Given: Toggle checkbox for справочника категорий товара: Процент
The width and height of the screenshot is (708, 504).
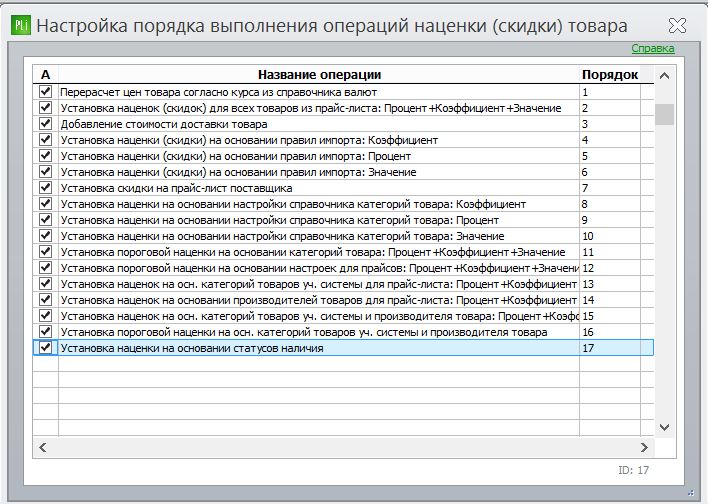Looking at the screenshot, I should coord(45,219).
